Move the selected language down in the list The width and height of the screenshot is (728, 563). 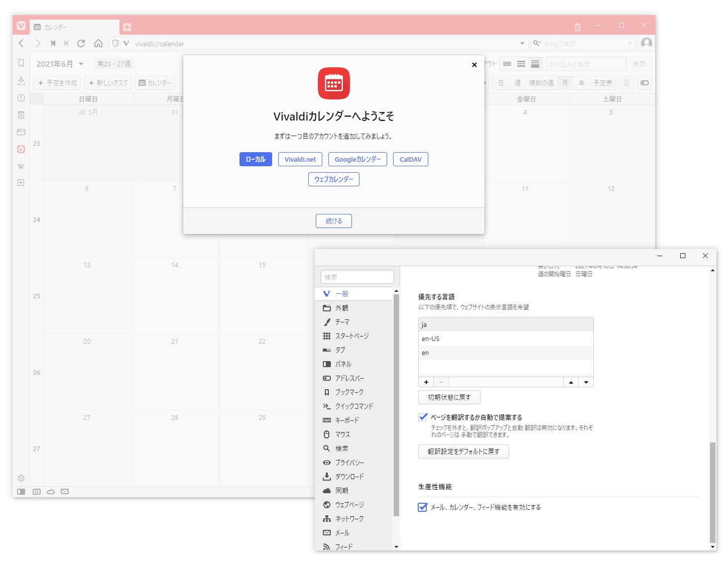[586, 382]
